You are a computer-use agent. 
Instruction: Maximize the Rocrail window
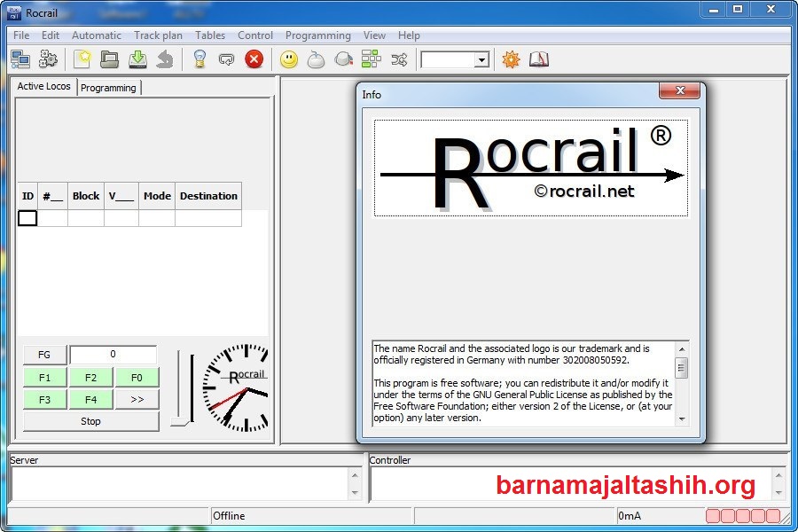pos(738,9)
